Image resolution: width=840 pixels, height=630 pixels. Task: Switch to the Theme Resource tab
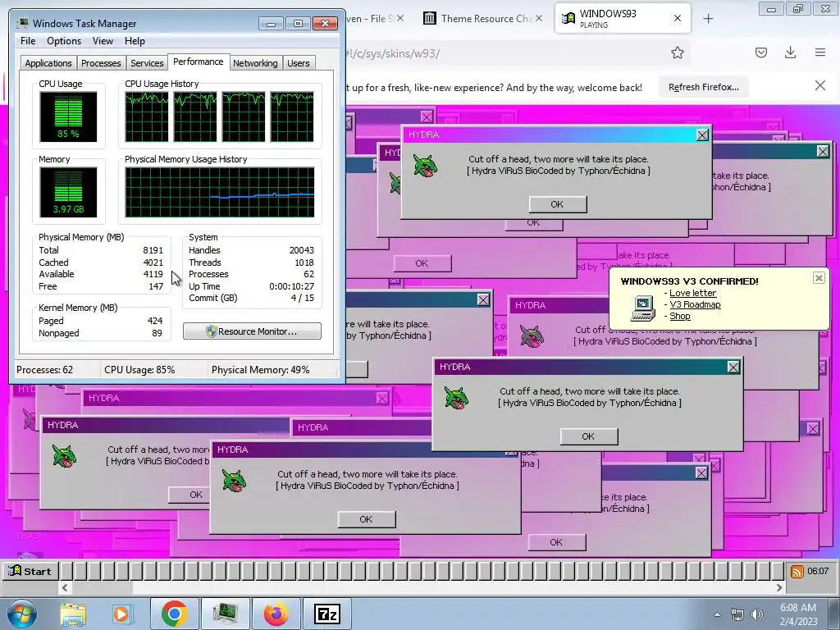coord(482,18)
